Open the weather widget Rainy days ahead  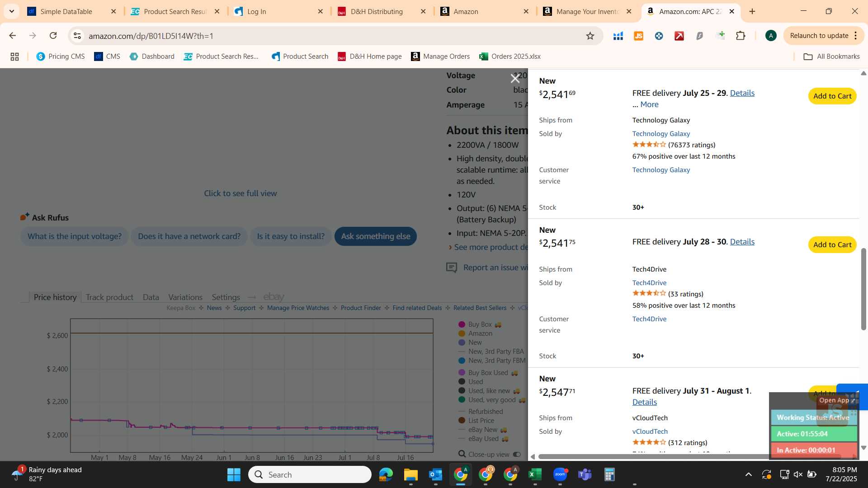tap(47, 474)
